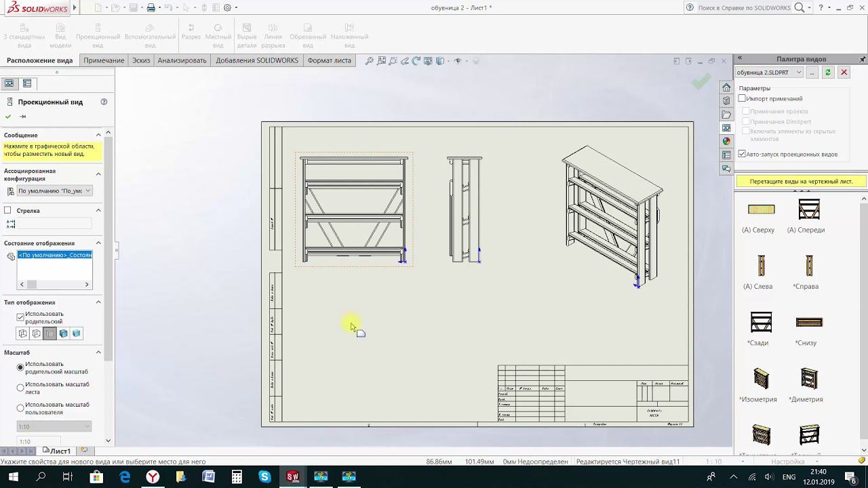Click in the SOLIDWORKS help search field

coord(744,7)
